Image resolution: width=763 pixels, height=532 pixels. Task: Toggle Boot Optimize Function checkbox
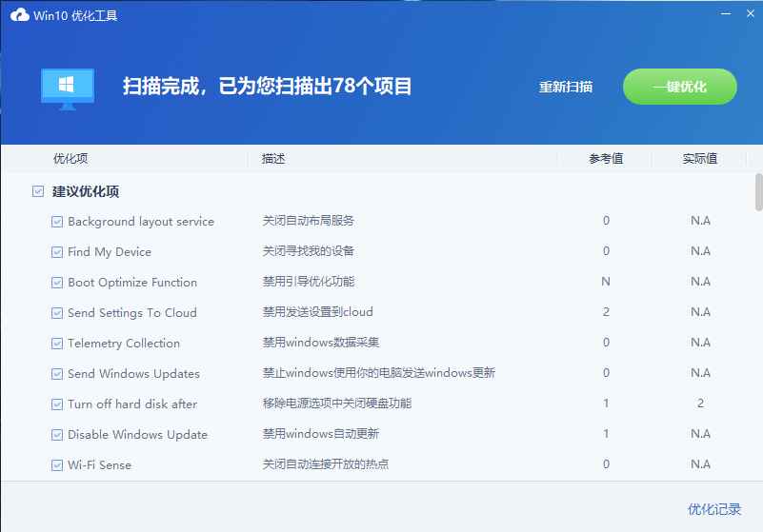(x=57, y=283)
